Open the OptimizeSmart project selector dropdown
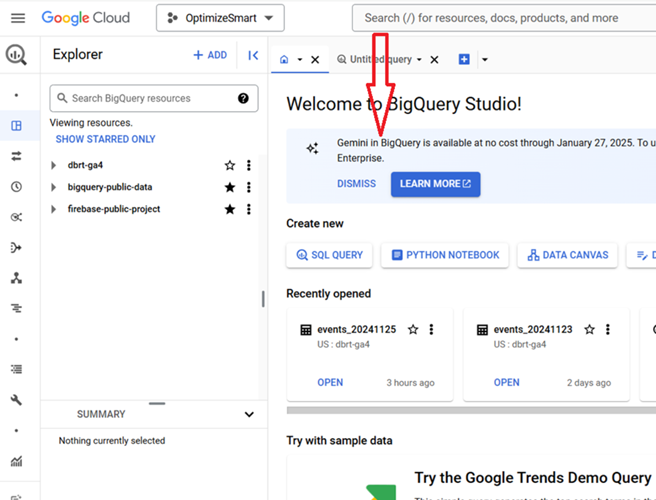Image resolution: width=656 pixels, height=500 pixels. pos(220,18)
